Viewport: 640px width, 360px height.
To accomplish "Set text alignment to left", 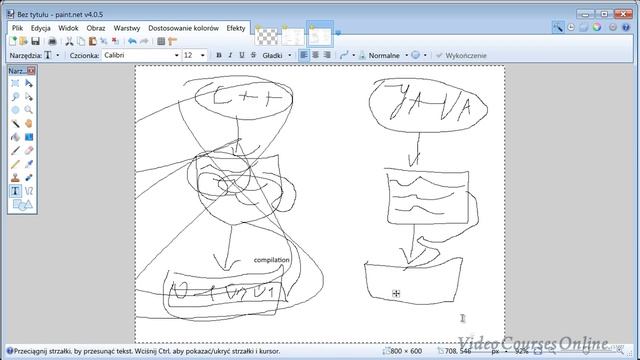I will [304, 55].
